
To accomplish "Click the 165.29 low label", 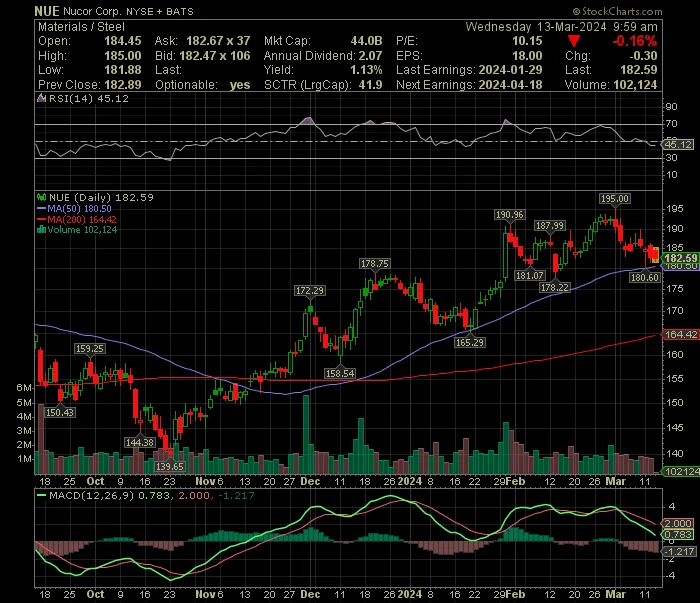I will [x=470, y=342].
